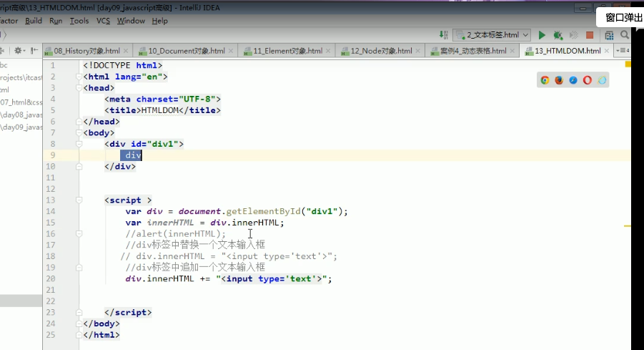Close the 13_HTMLDOM.html tab

[607, 51]
